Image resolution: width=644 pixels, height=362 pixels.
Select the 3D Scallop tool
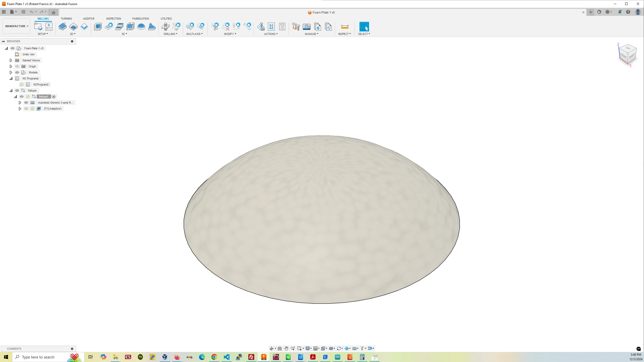[141, 26]
